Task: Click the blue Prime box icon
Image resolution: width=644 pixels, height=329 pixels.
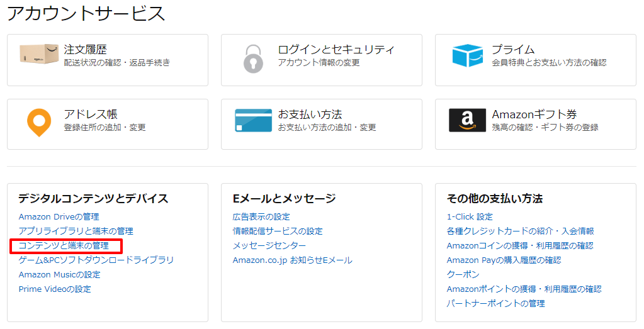Action: (467, 55)
